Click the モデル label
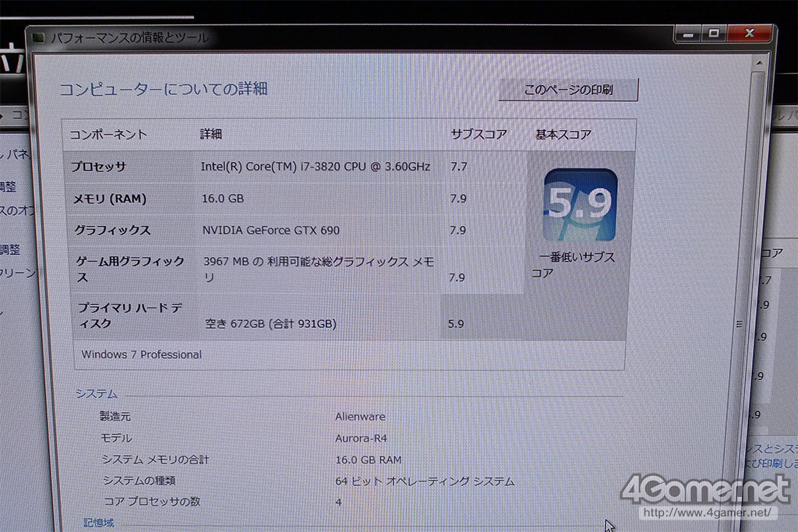 [116, 438]
